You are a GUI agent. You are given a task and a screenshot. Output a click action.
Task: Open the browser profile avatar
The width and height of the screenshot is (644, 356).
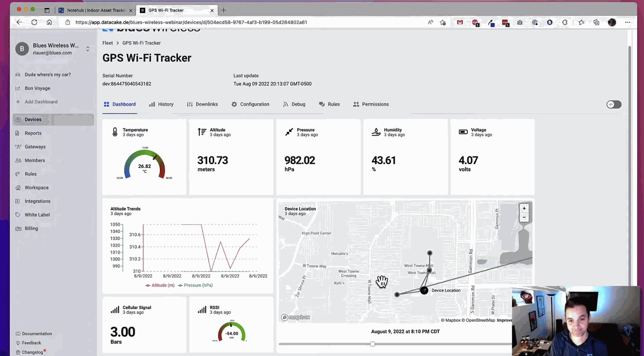(612, 22)
